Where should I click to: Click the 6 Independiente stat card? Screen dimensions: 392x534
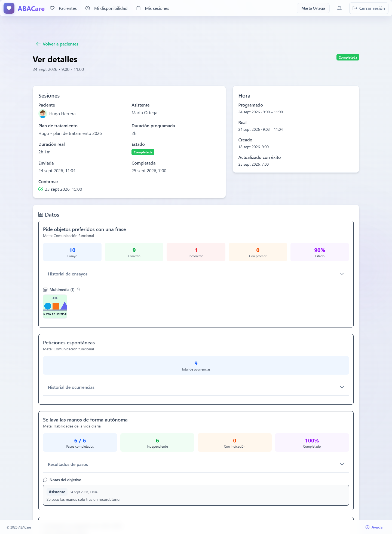(157, 442)
